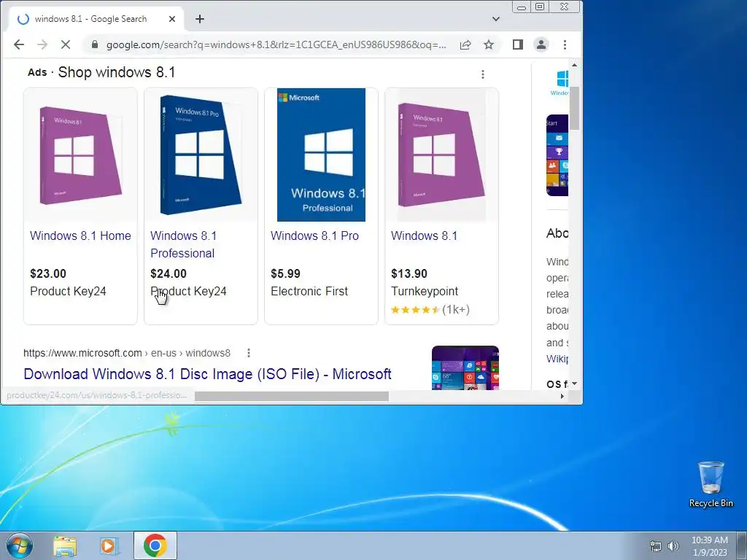The height and width of the screenshot is (560, 747).
Task: Click the Chrome taskbar icon
Action: coord(155,545)
